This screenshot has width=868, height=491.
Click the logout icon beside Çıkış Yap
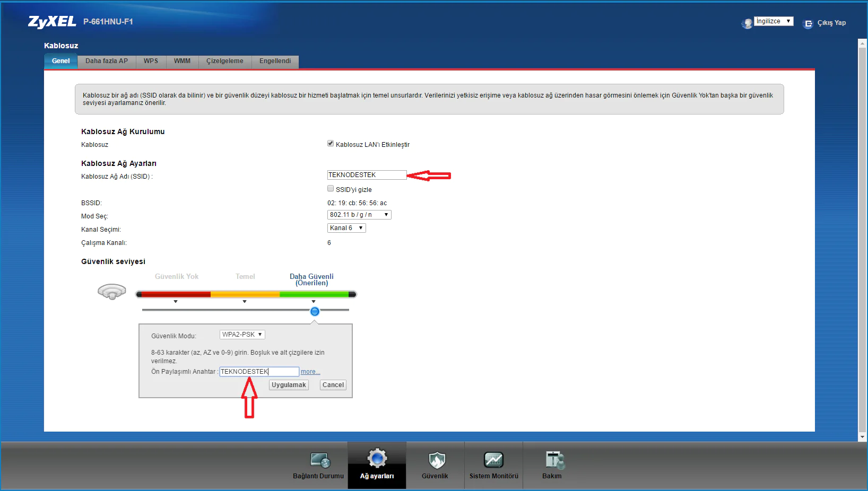(x=808, y=23)
